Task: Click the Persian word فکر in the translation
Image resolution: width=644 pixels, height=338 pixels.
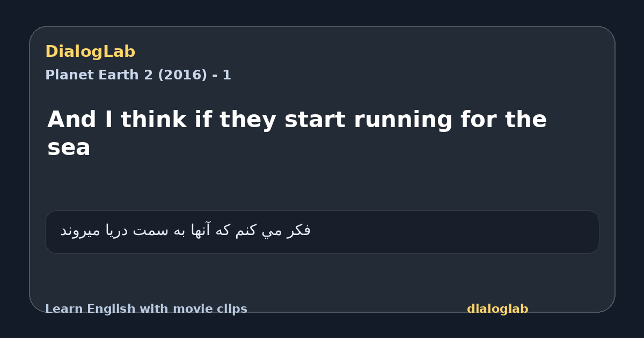Action: tap(299, 231)
